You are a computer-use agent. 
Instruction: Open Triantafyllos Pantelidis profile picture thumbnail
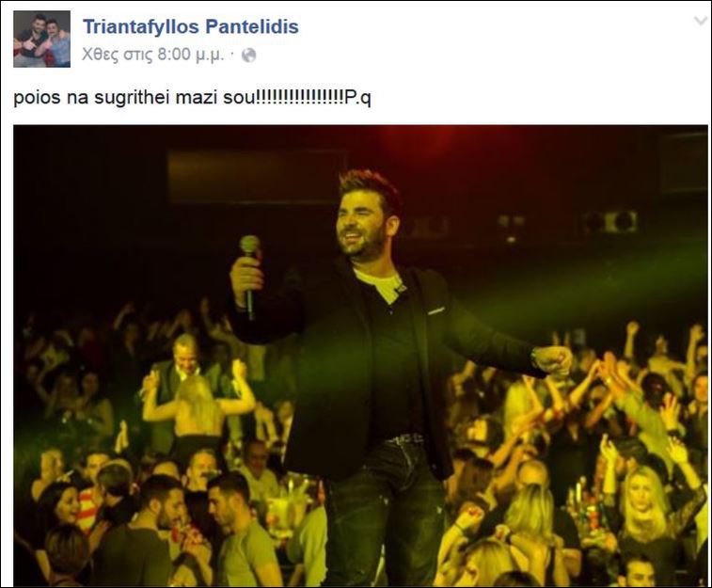click(x=41, y=40)
